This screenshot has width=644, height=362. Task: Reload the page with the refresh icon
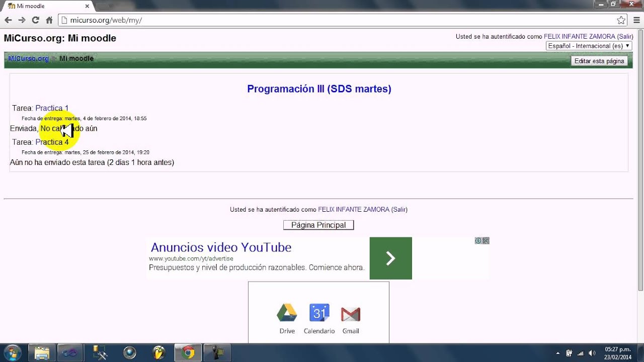pos(35,20)
